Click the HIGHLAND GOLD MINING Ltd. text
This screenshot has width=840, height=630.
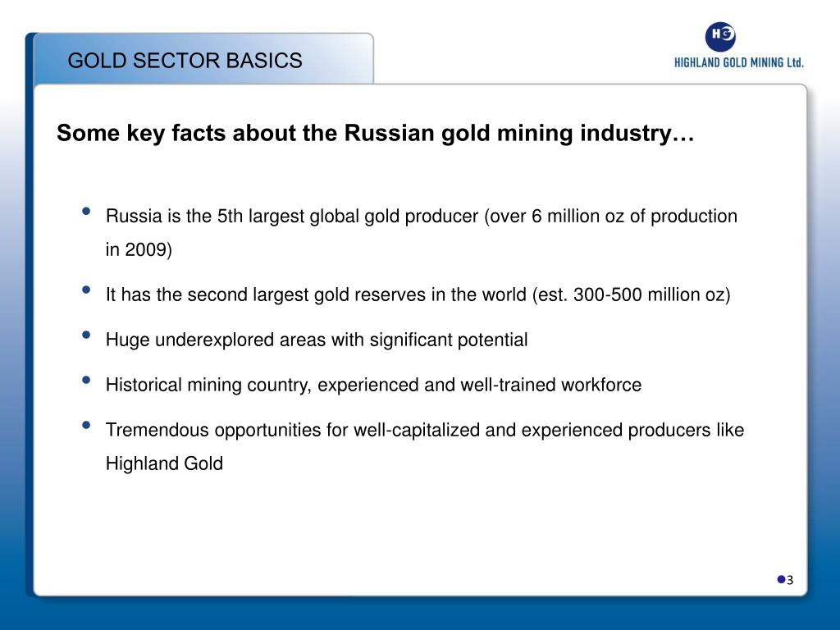pyautogui.click(x=739, y=62)
